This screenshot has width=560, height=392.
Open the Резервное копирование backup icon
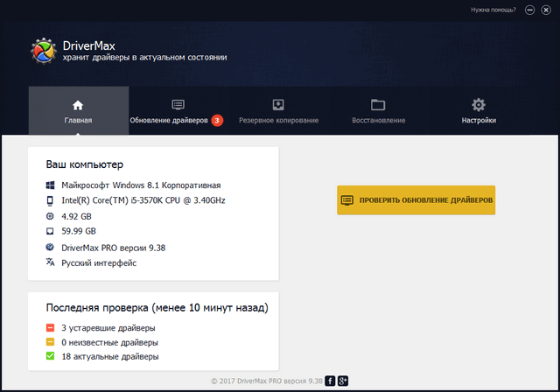pos(278,104)
